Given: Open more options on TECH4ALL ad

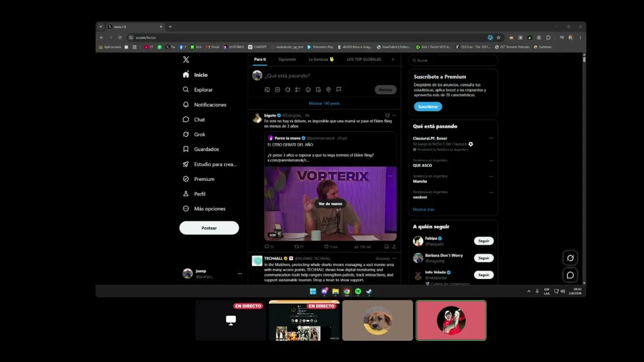Looking at the screenshot, I should (x=394, y=258).
